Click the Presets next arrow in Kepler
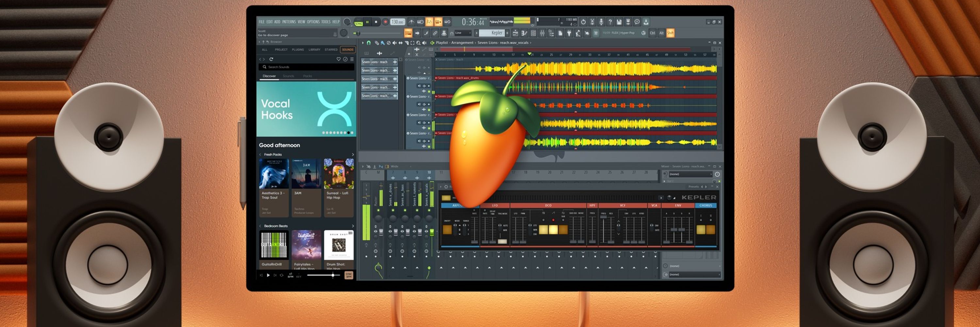 706,186
